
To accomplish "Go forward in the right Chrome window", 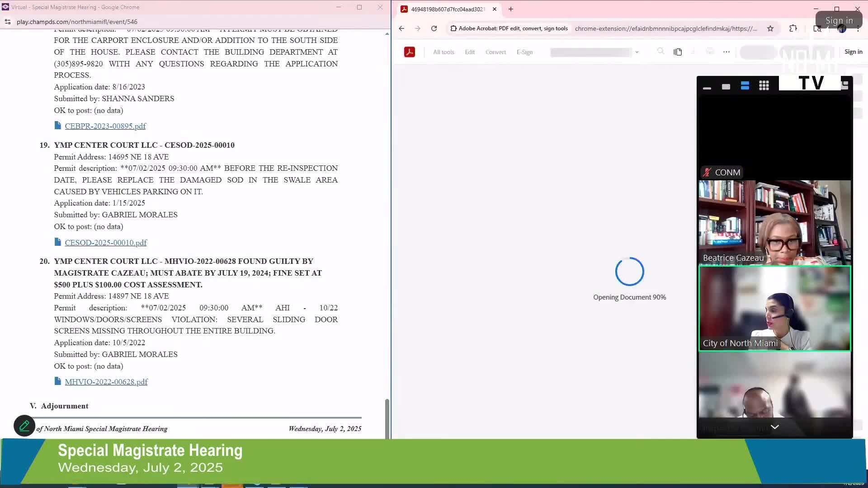I will [418, 28].
